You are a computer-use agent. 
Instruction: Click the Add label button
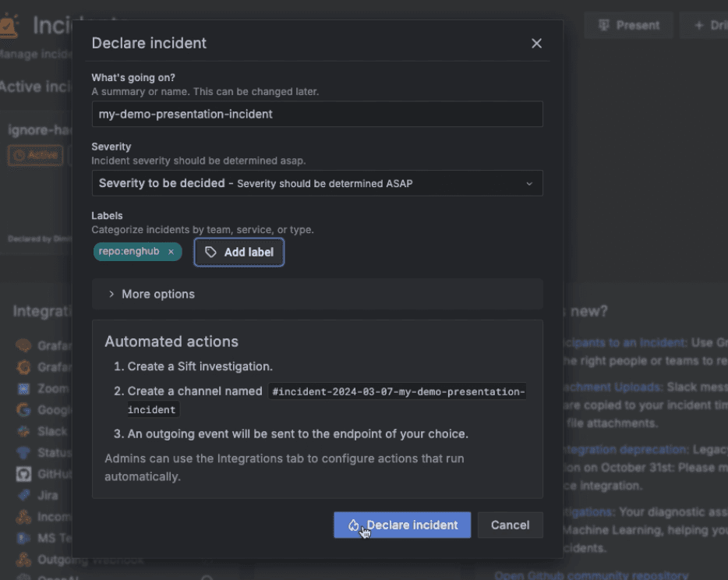[x=239, y=252]
